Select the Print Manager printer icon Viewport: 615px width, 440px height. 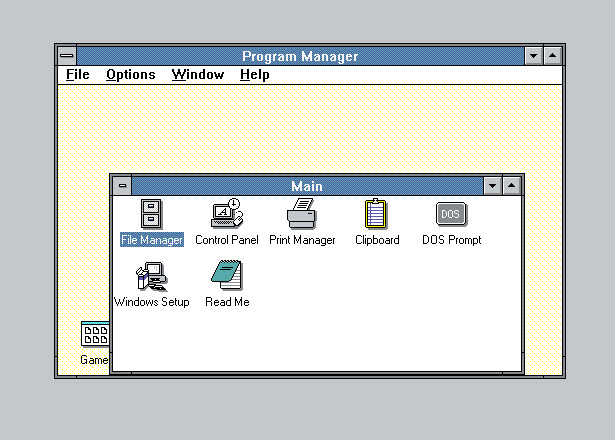[x=302, y=213]
